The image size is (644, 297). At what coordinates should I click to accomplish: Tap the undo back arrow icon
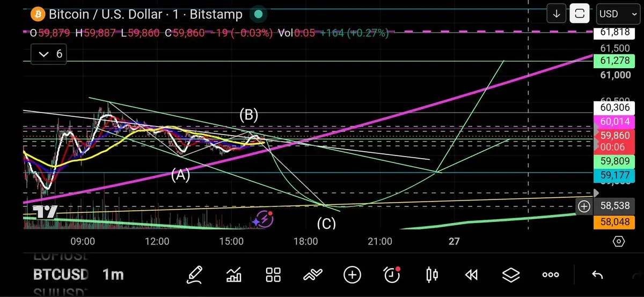(597, 275)
